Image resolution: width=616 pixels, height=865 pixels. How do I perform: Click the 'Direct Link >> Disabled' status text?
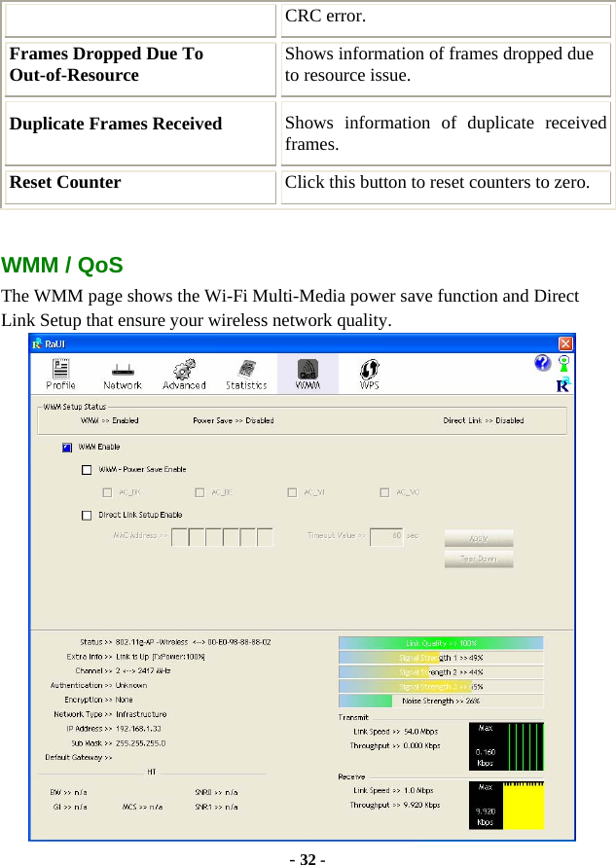click(484, 420)
